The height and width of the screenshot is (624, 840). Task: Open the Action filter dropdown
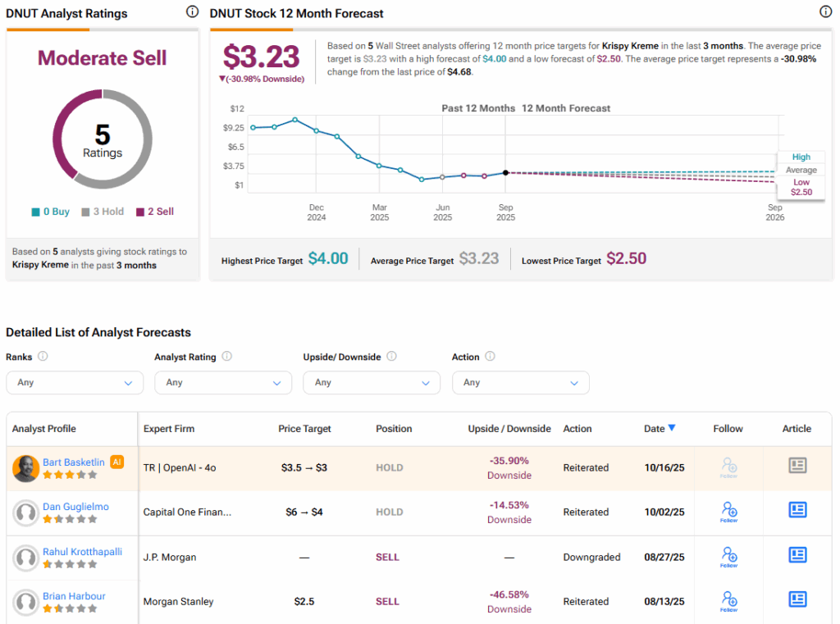[520, 382]
